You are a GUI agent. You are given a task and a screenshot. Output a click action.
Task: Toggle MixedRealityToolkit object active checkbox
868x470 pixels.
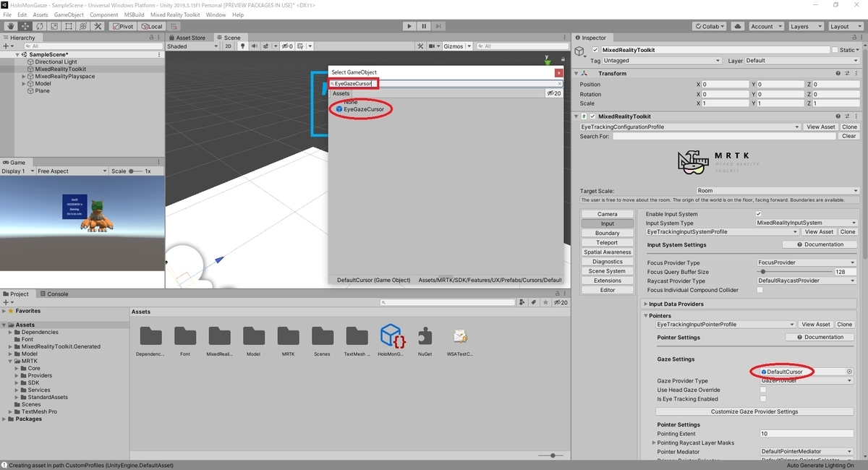(x=595, y=50)
